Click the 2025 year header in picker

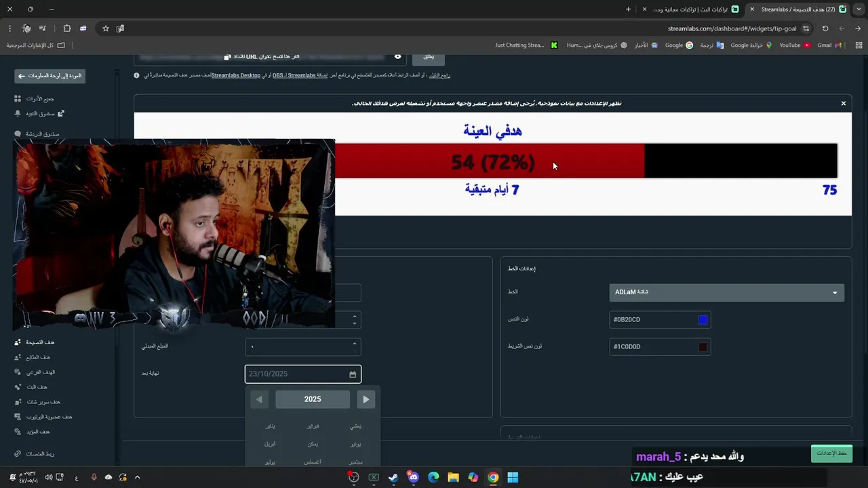[313, 399]
